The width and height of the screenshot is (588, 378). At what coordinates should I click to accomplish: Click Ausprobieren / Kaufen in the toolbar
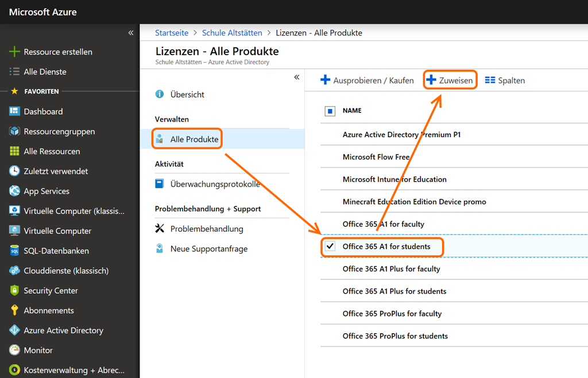coord(367,80)
